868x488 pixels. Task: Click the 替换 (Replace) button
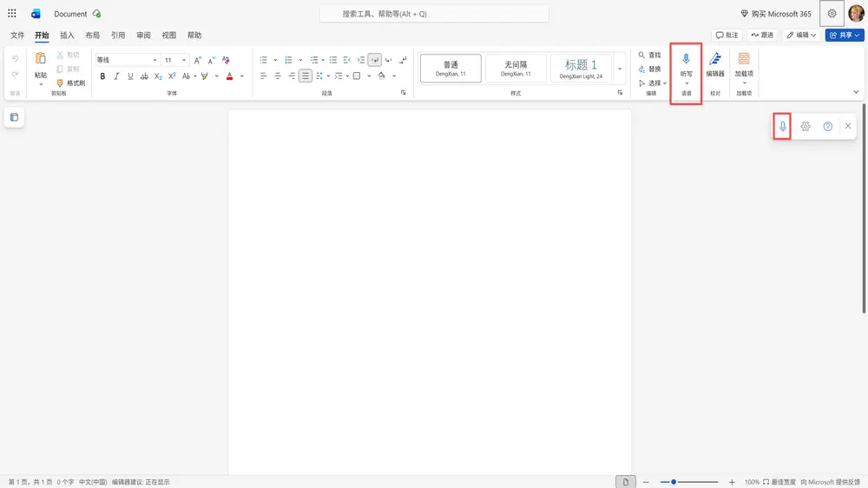pyautogui.click(x=650, y=69)
